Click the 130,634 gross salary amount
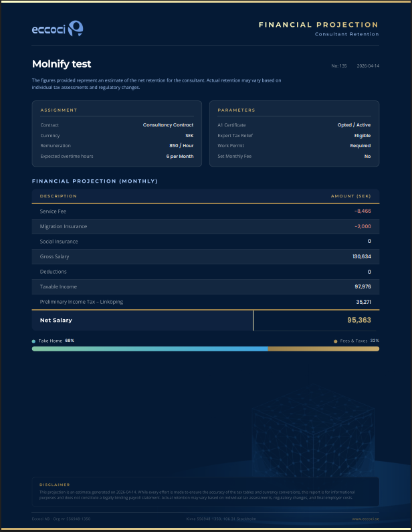The width and height of the screenshot is (412, 532). coord(362,256)
